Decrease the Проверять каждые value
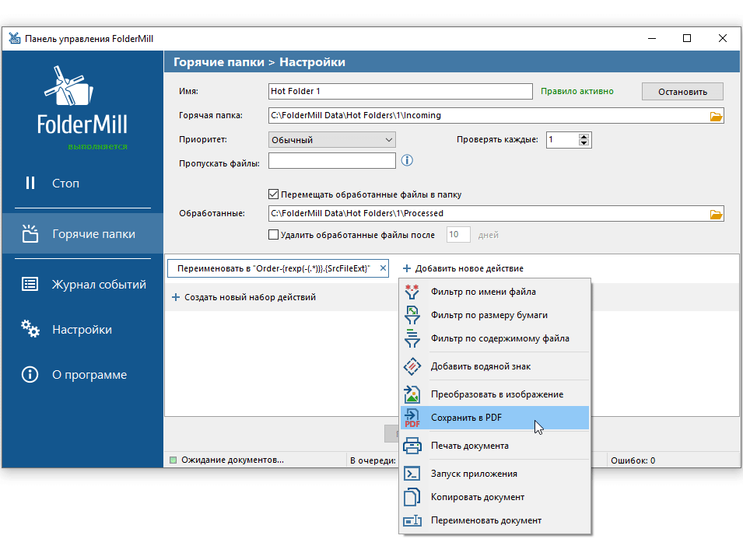 pyautogui.click(x=584, y=143)
